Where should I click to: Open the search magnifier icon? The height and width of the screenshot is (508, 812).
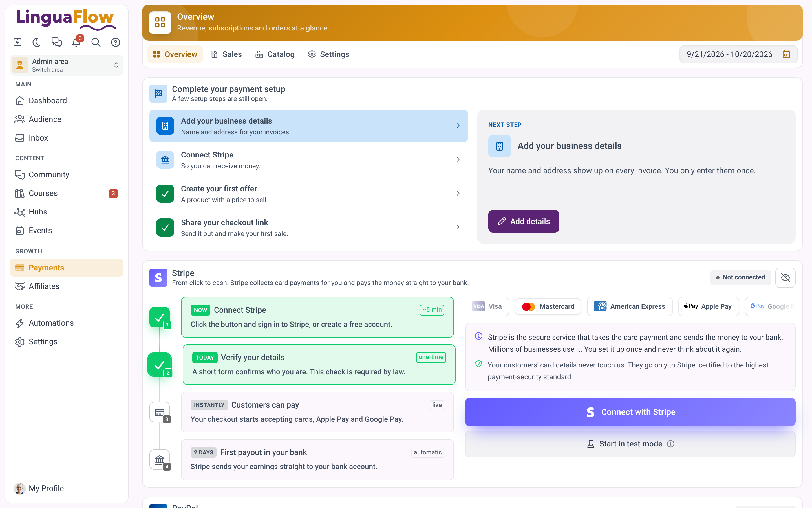tap(96, 42)
